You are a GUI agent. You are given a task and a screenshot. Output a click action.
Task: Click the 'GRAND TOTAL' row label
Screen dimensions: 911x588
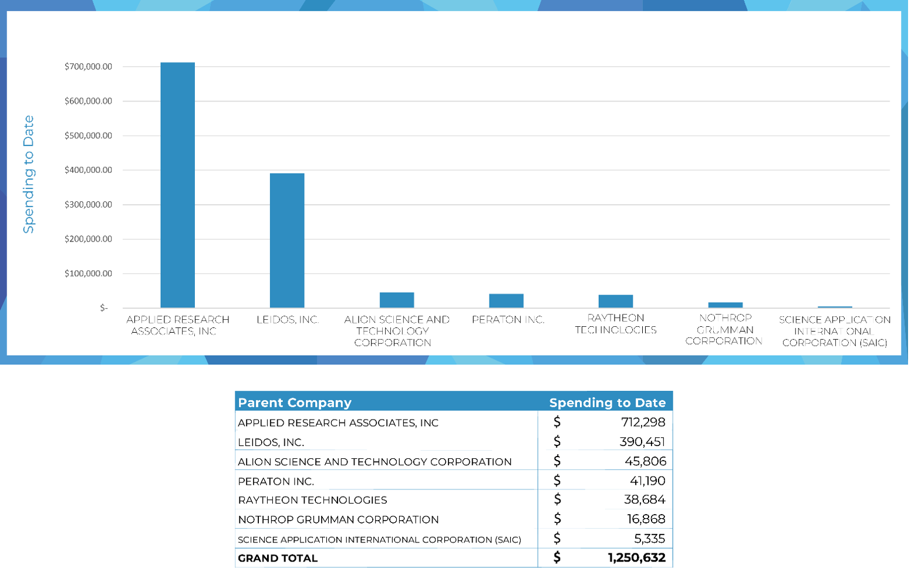pos(278,558)
